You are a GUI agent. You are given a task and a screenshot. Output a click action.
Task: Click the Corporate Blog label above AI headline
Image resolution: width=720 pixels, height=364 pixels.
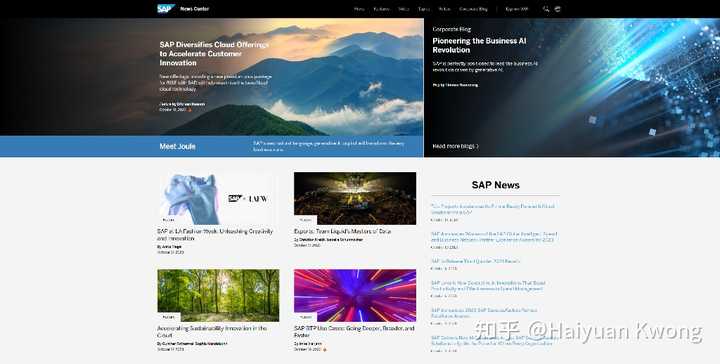click(x=451, y=29)
